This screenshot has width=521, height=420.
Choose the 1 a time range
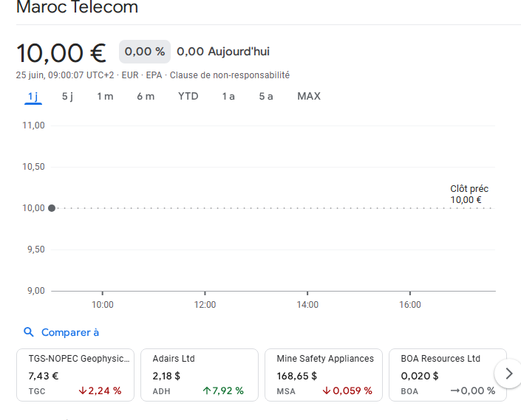coord(228,97)
